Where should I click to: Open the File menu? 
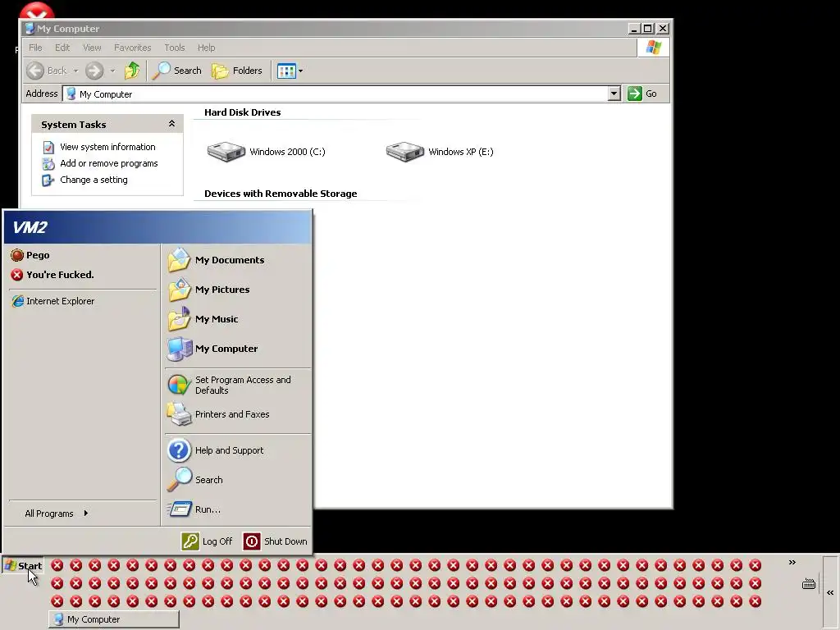(35, 48)
